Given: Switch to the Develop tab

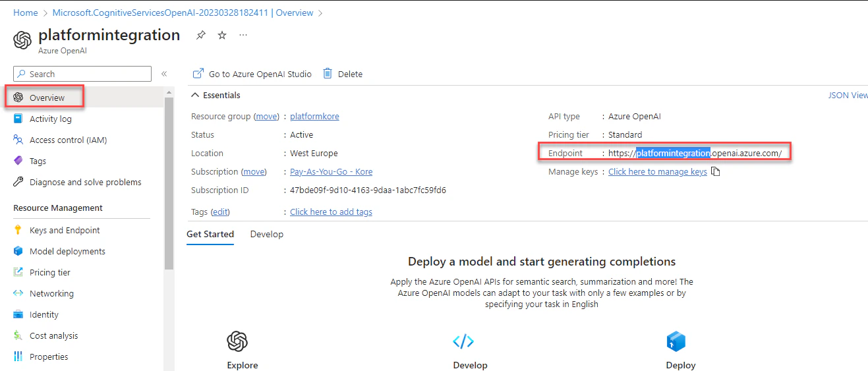Looking at the screenshot, I should pyautogui.click(x=267, y=234).
